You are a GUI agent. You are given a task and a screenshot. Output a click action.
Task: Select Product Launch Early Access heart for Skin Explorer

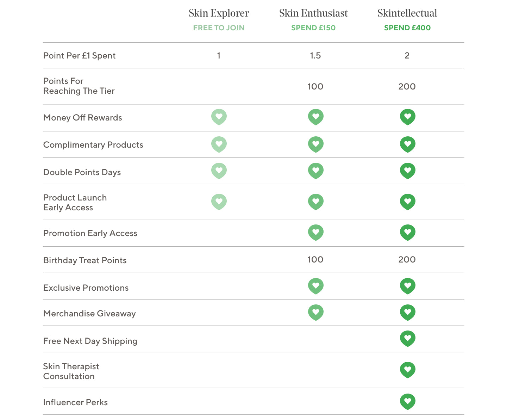[219, 202]
